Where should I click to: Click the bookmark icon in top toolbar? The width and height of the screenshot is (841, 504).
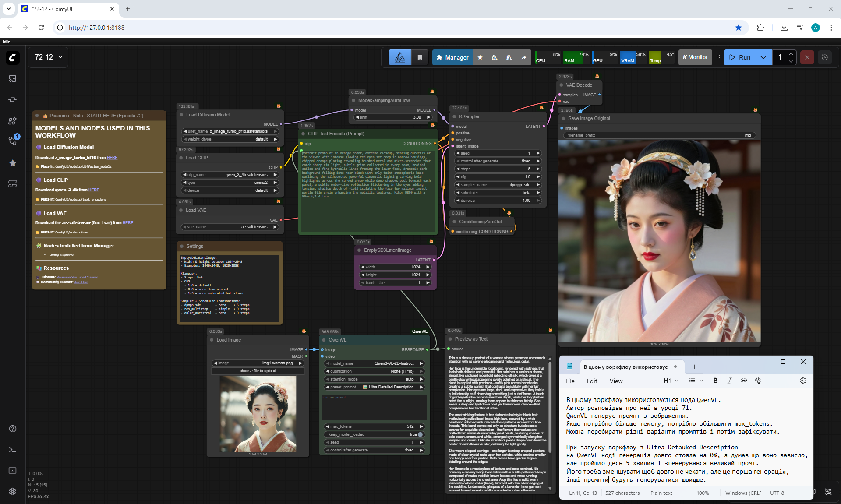(x=420, y=57)
